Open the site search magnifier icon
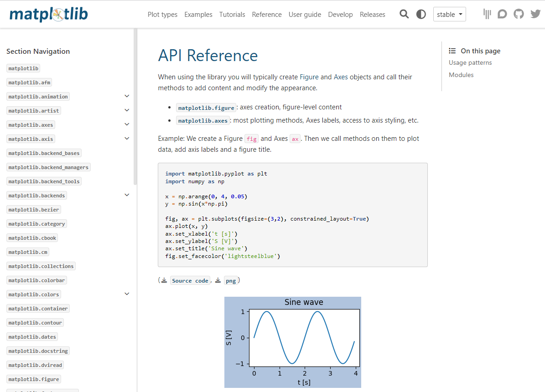Viewport: 545px width, 392px height. click(404, 14)
